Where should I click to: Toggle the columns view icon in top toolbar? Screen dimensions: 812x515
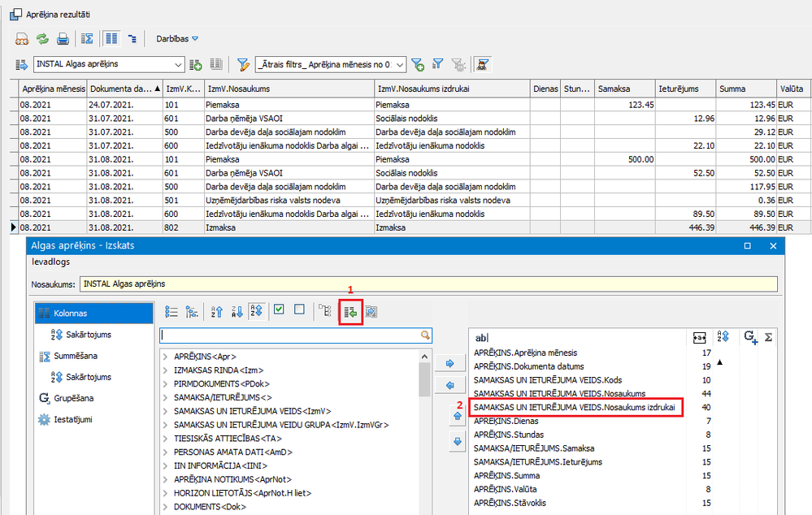pos(111,39)
